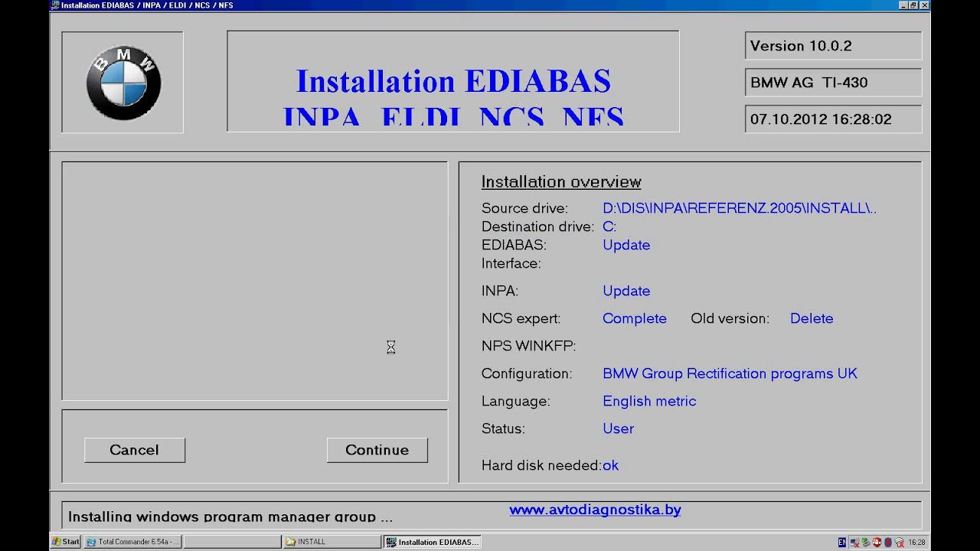Click the Installation overview heading
Viewport: 980px width, 551px height.
[x=561, y=182]
